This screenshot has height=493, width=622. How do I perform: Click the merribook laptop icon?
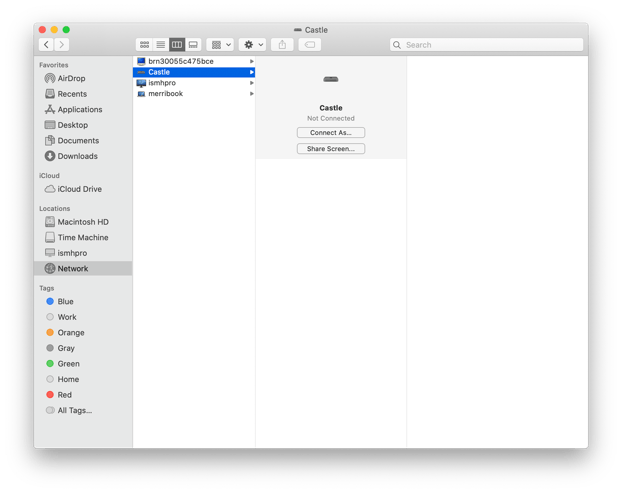coord(141,94)
